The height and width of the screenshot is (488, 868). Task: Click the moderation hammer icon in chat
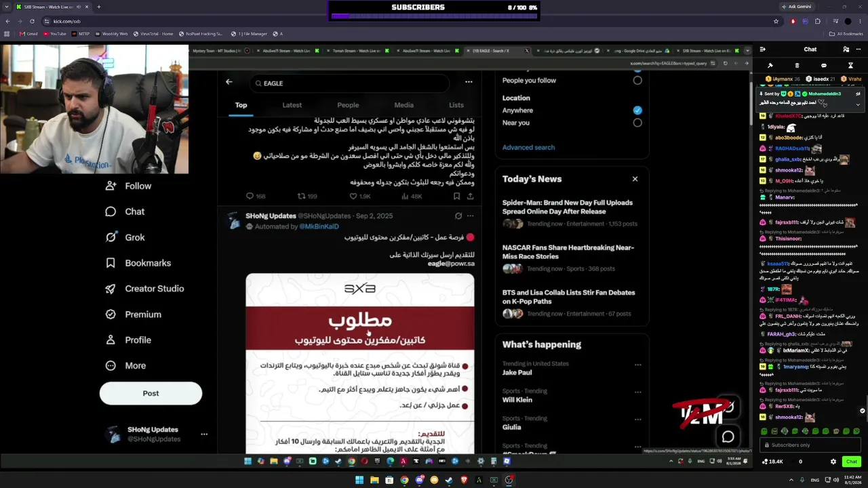pyautogui.click(x=770, y=66)
